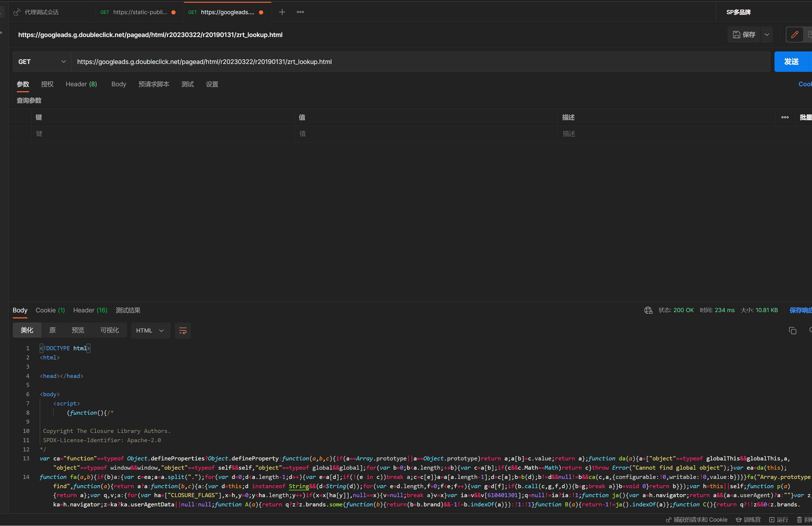Viewport: 812px width, 526px height.
Task: Open the response Cookie (1) tab
Action: [50, 310]
